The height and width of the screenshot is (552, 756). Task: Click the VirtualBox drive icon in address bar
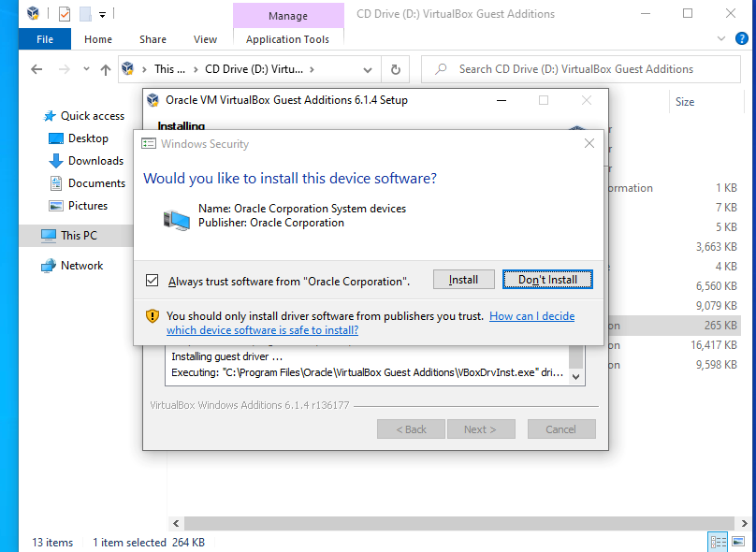128,69
